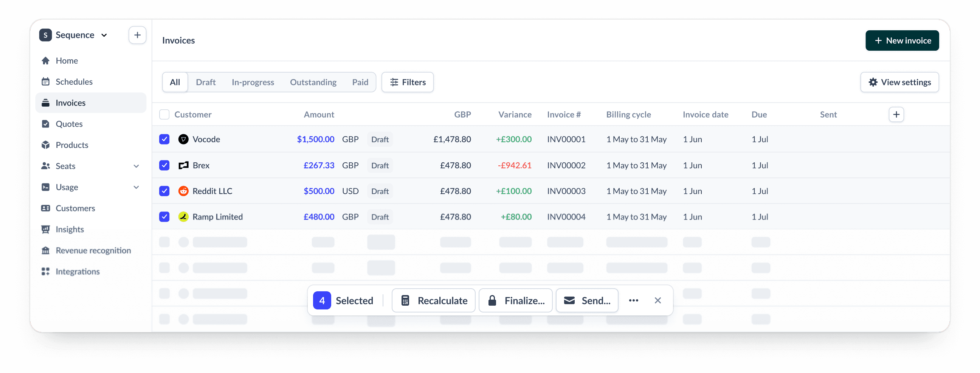
Task: Create a New invoice
Action: click(902, 40)
